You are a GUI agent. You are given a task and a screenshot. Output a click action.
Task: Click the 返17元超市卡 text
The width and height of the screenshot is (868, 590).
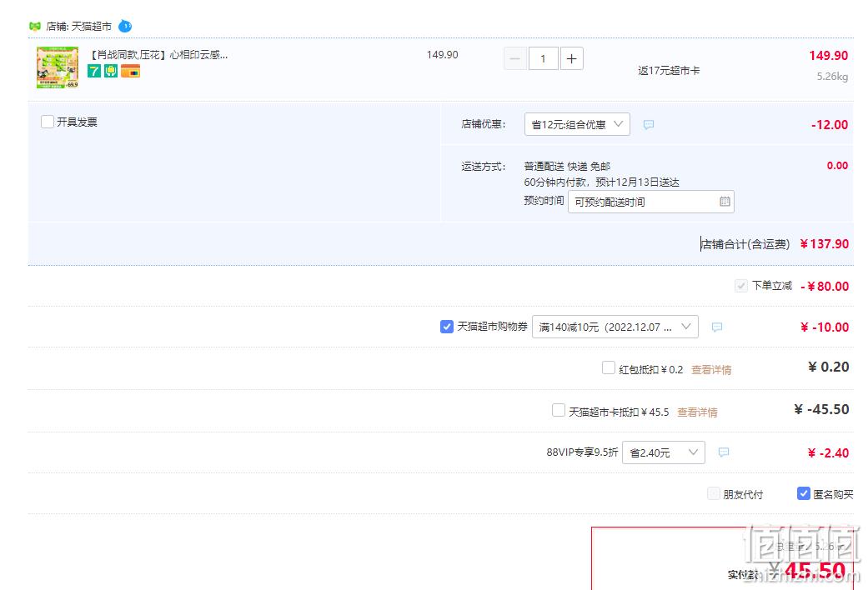pos(669,70)
